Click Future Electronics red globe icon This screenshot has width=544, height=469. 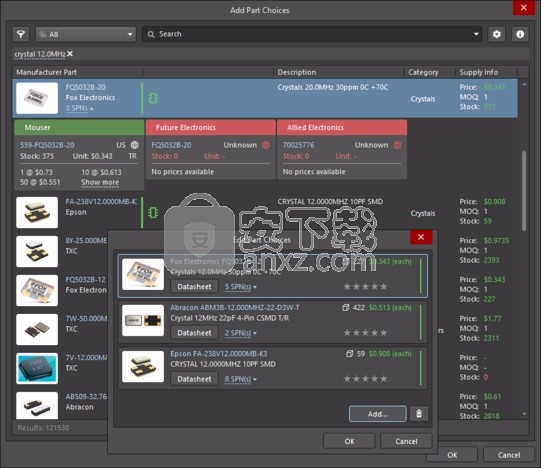point(266,145)
